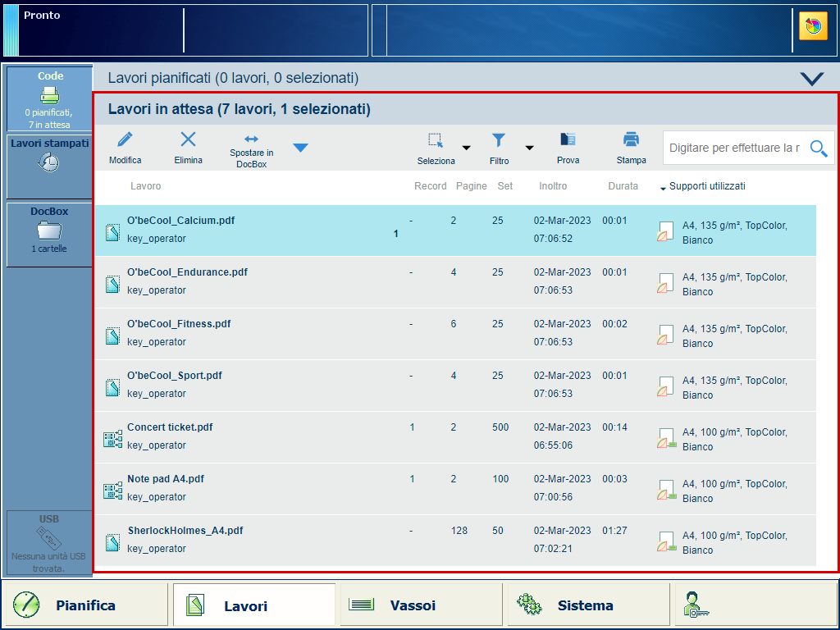Viewport: 840px width, 630px height.
Task: Click the variable data icon of Note pad A4.pdf
Action: click(112, 491)
